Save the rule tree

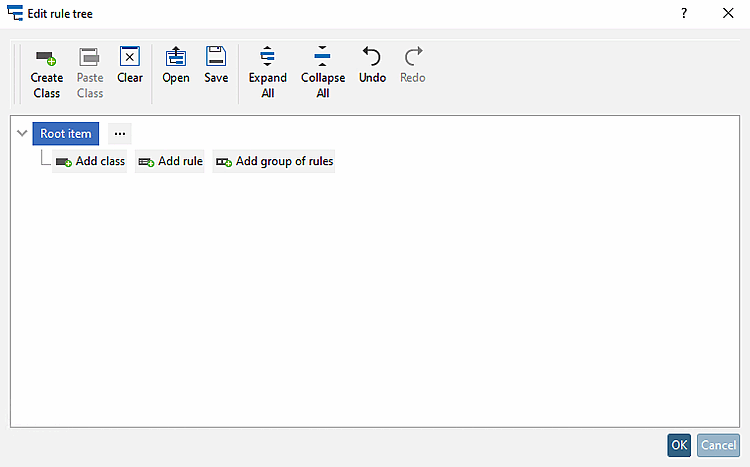point(216,65)
